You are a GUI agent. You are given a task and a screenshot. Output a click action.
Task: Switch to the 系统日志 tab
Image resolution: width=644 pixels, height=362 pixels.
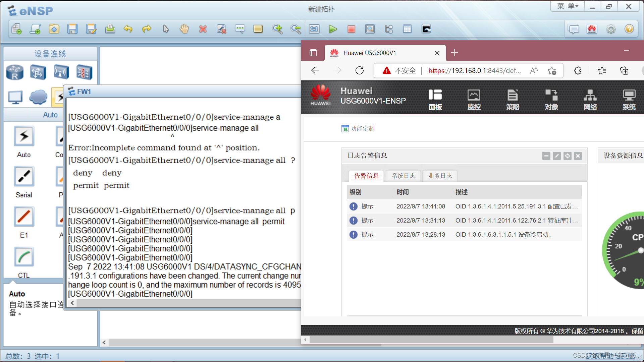coord(404,176)
